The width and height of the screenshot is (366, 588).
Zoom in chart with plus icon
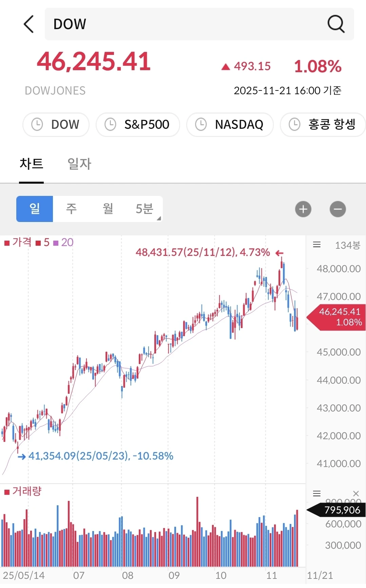[303, 209]
